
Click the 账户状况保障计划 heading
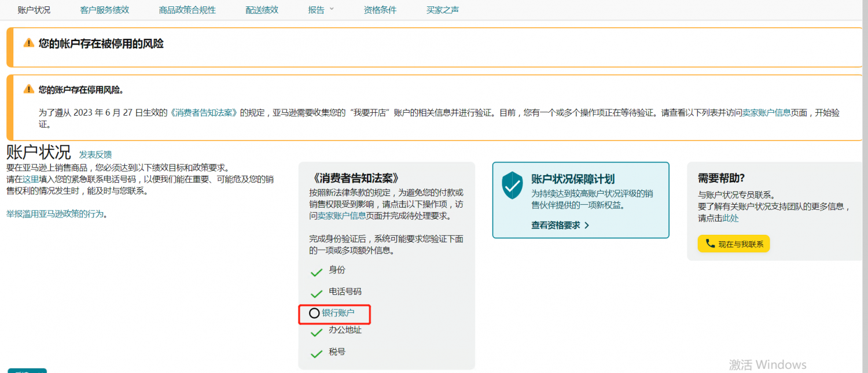(573, 179)
